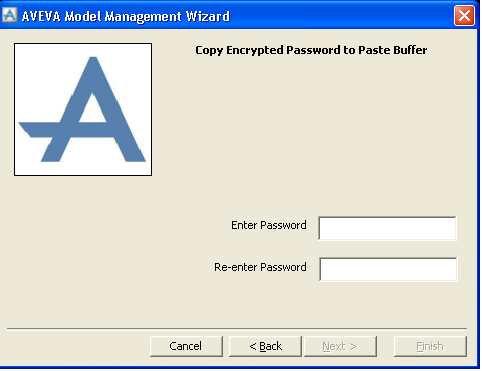The height and width of the screenshot is (371, 482).
Task: Click the Cancel button
Action: tap(186, 346)
